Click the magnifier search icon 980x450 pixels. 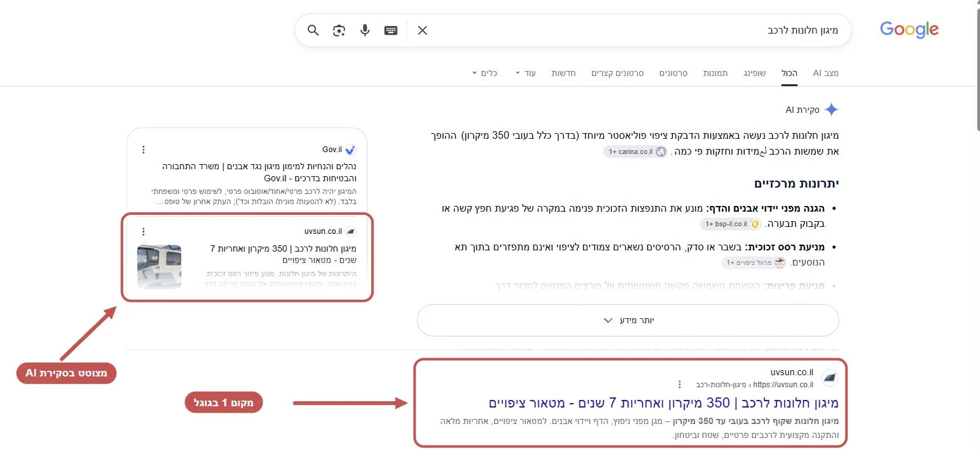coord(313,30)
